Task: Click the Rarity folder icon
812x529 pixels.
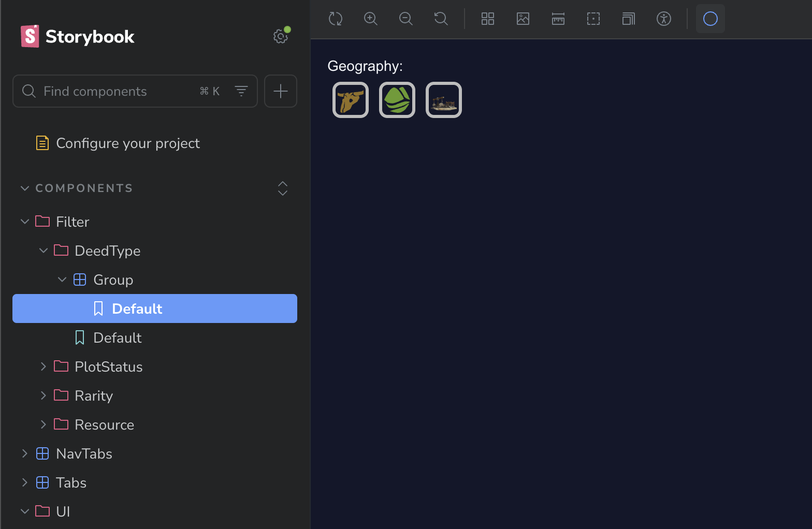Action: coord(61,395)
